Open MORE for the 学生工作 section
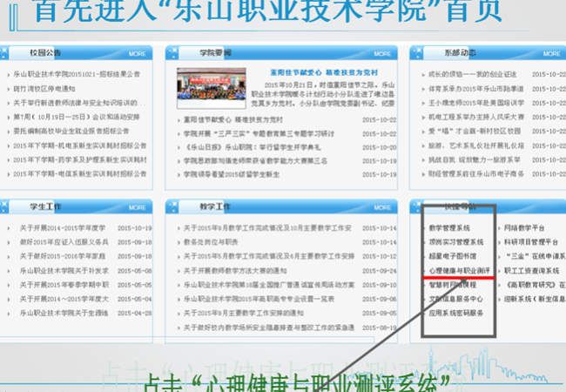Screen dimensions: 566x392 (x=137, y=208)
